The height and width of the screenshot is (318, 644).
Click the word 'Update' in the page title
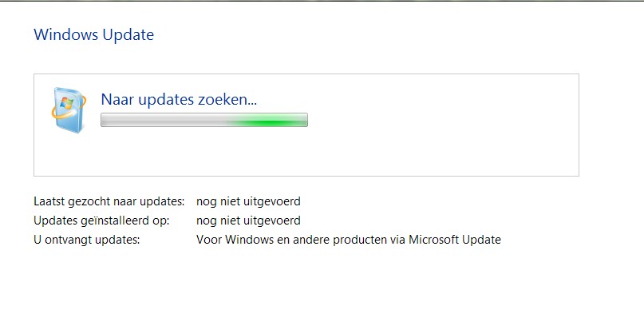point(128,34)
